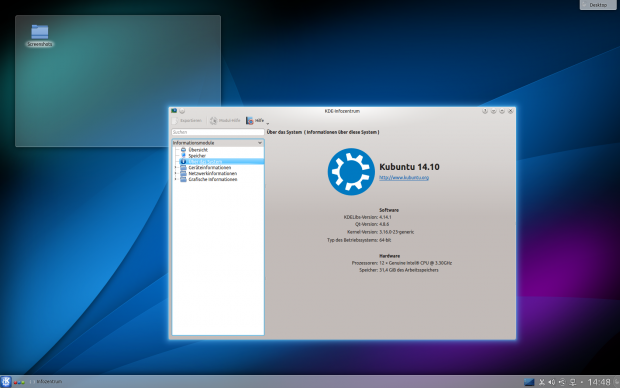Viewport: 620px width, 388px height.
Task: Select Übersicht in the module tree
Action: pyautogui.click(x=198, y=150)
